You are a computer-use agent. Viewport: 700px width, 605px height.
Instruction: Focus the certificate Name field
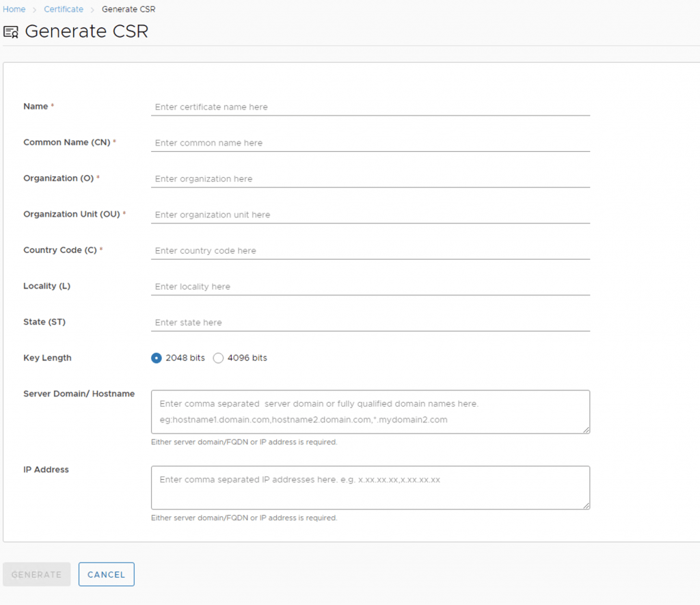click(370, 107)
